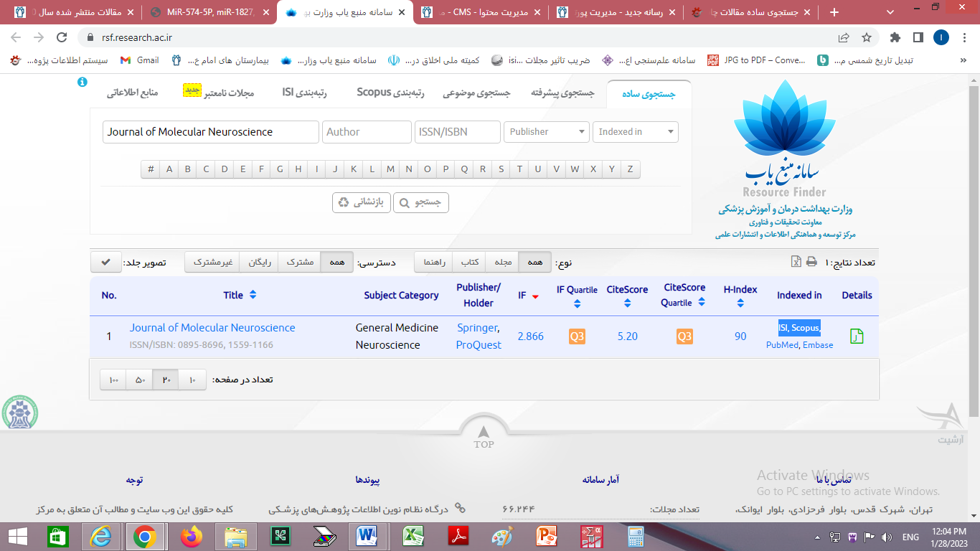Open the Calculator from the taskbar
This screenshot has height=551, width=980.
(636, 537)
